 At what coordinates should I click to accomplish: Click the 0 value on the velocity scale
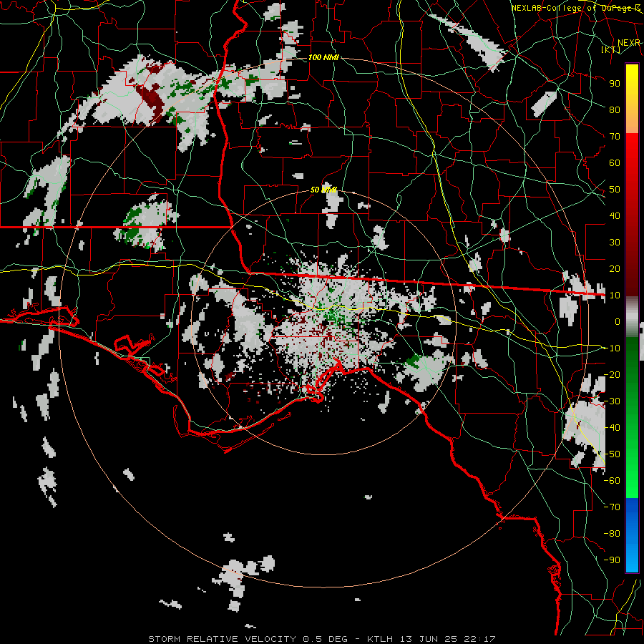click(618, 321)
